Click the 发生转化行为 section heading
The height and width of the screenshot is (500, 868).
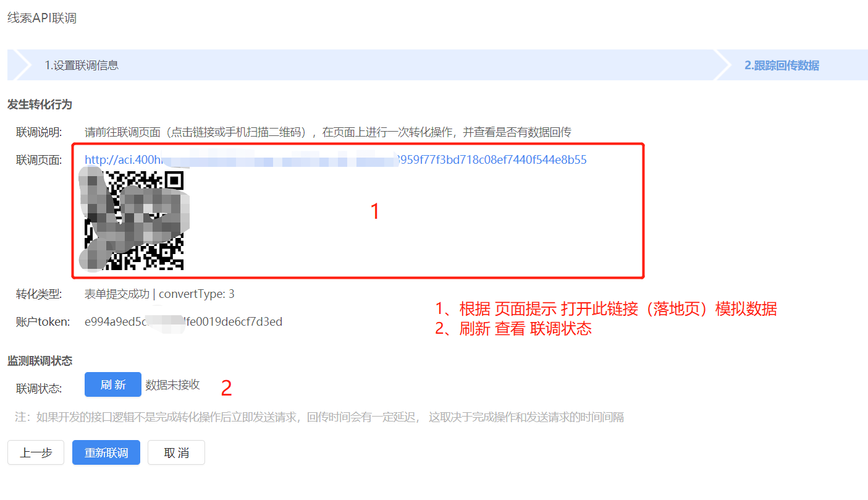pos(40,104)
